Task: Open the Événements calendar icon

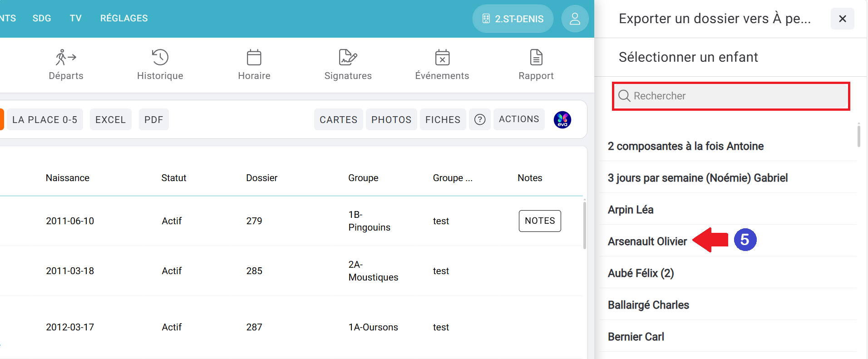Action: click(442, 58)
